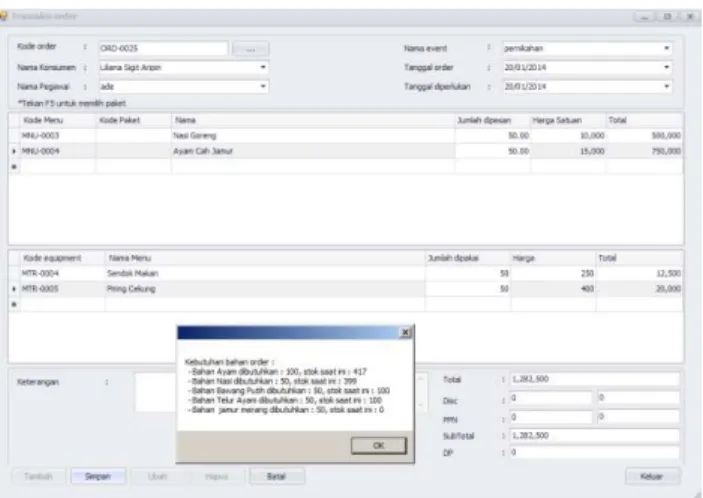703x498 pixels.
Task: Click the Jumlah dipesan column header
Action: pyautogui.click(x=492, y=120)
